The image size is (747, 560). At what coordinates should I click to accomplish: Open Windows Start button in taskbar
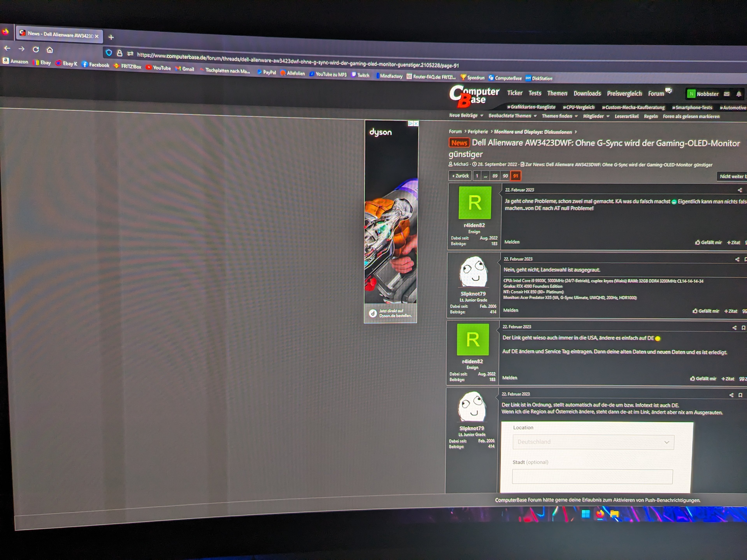(586, 514)
